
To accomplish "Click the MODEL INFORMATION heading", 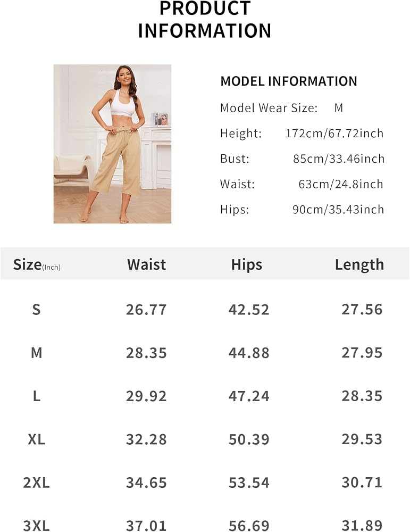I will click(289, 81).
